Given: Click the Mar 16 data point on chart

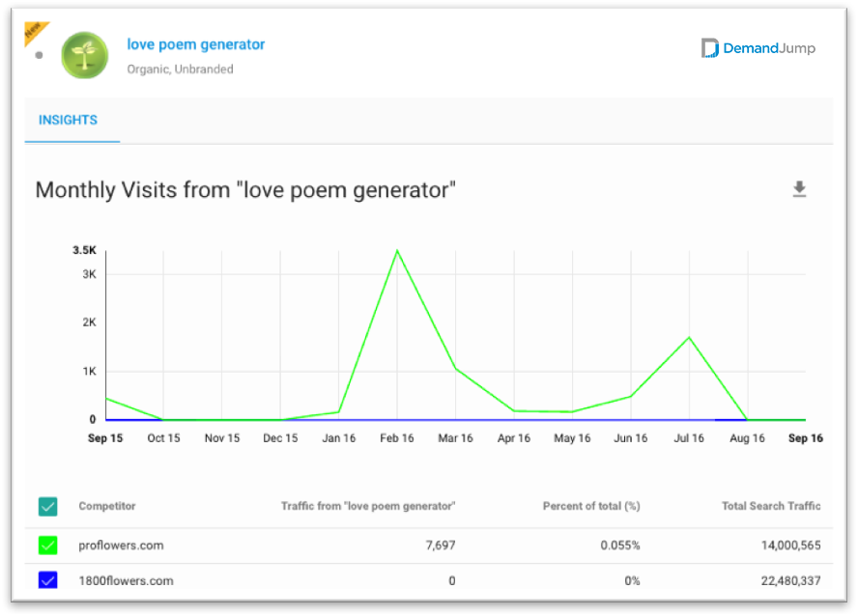Looking at the screenshot, I should tap(456, 369).
